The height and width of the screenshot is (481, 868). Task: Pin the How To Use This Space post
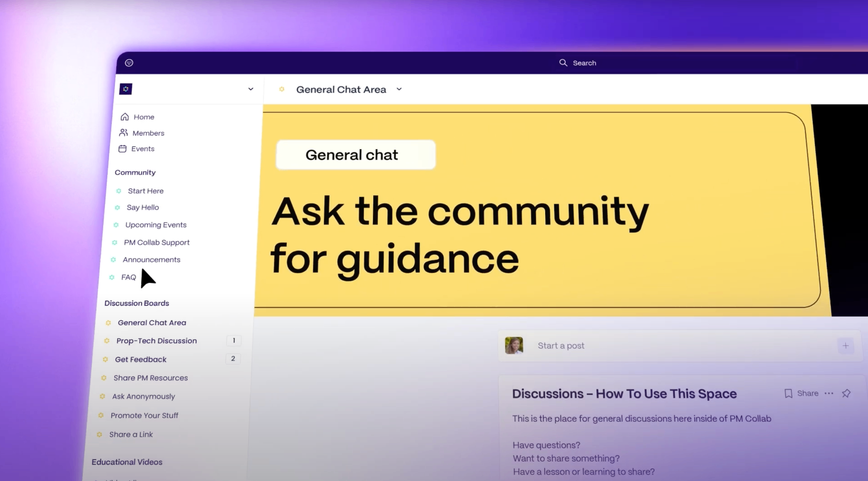pyautogui.click(x=846, y=393)
